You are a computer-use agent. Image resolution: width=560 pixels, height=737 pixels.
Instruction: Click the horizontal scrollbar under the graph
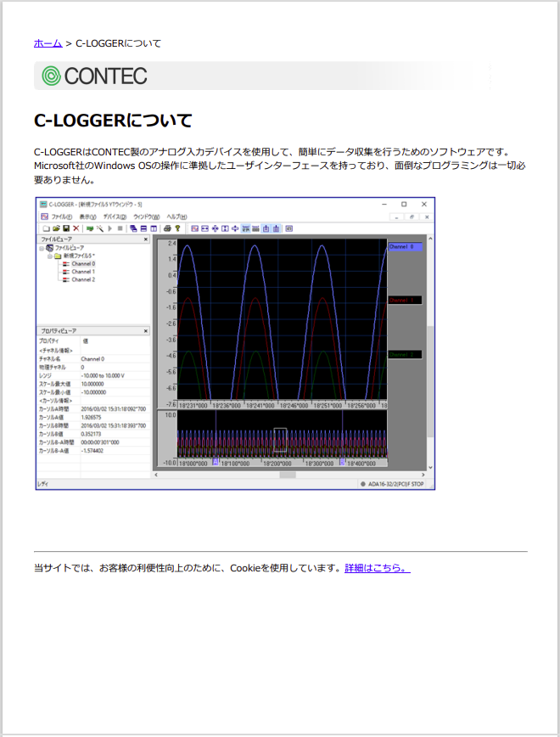point(288,475)
